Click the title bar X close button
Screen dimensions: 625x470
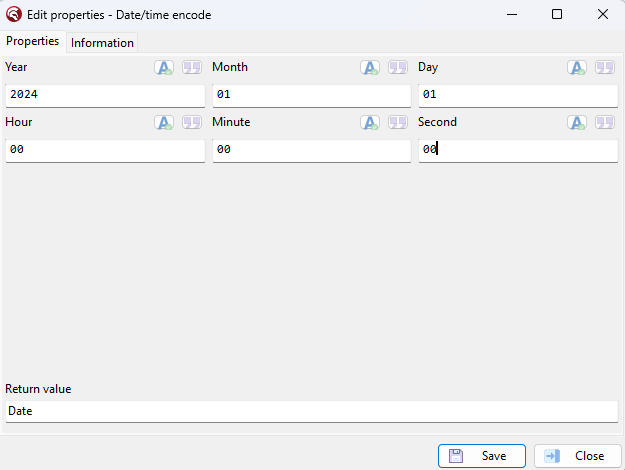pyautogui.click(x=603, y=15)
